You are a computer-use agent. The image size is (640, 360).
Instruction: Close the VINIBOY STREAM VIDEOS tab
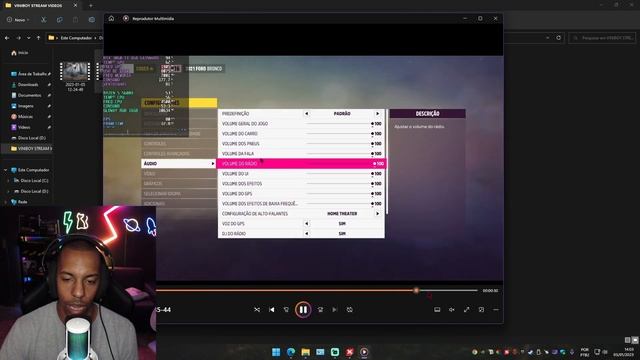[x=75, y=5]
